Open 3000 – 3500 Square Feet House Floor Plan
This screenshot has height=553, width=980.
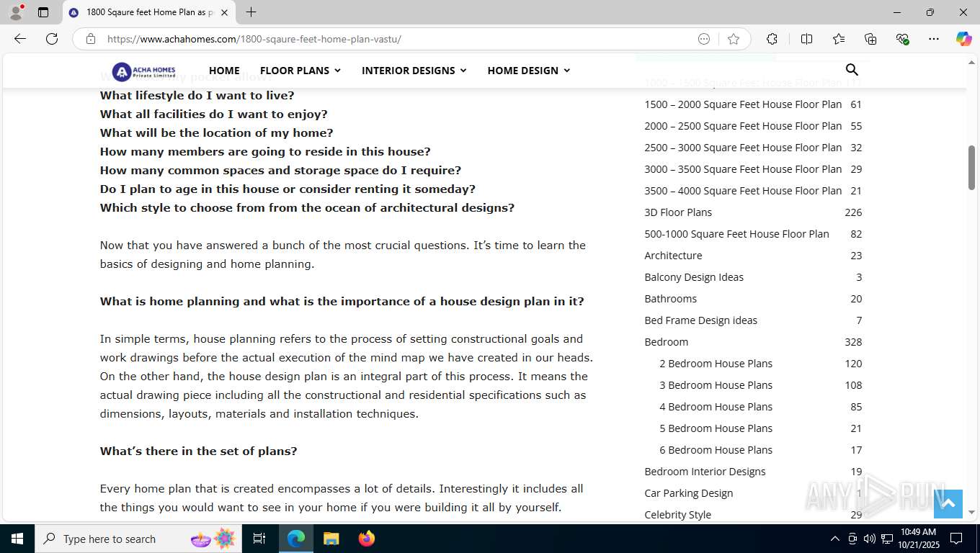(x=743, y=169)
